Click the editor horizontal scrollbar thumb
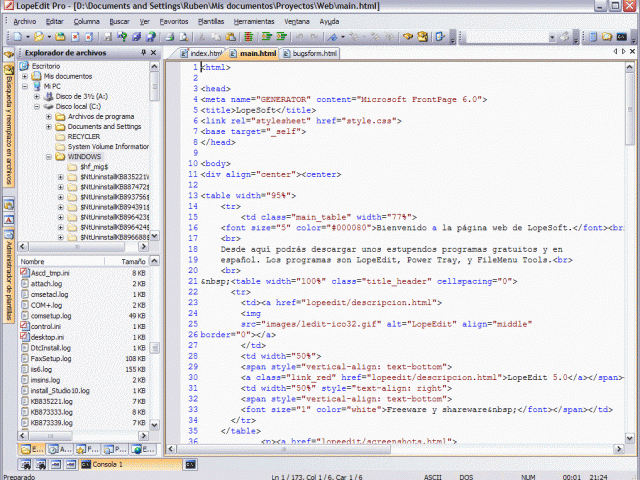640x480 pixels. coord(284,449)
